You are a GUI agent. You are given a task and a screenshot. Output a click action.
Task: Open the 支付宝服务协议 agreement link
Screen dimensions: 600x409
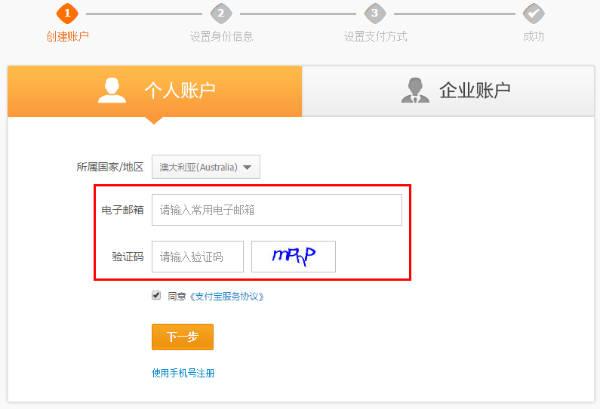(227, 297)
